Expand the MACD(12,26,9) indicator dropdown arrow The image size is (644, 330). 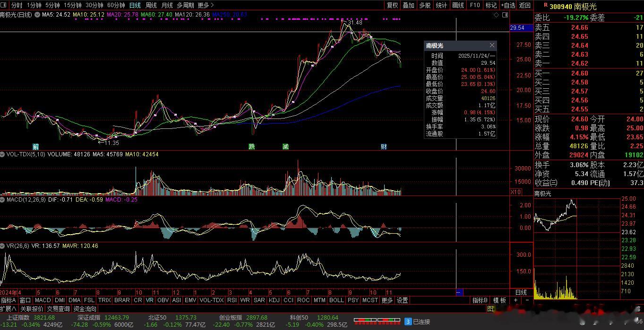[x=3, y=200]
